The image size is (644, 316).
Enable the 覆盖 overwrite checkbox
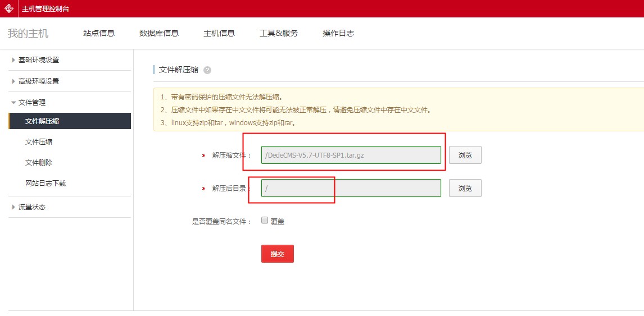[265, 221]
